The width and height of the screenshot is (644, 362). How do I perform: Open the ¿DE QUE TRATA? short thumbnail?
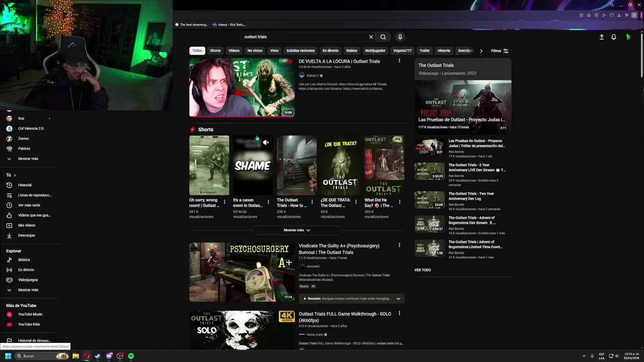(341, 165)
